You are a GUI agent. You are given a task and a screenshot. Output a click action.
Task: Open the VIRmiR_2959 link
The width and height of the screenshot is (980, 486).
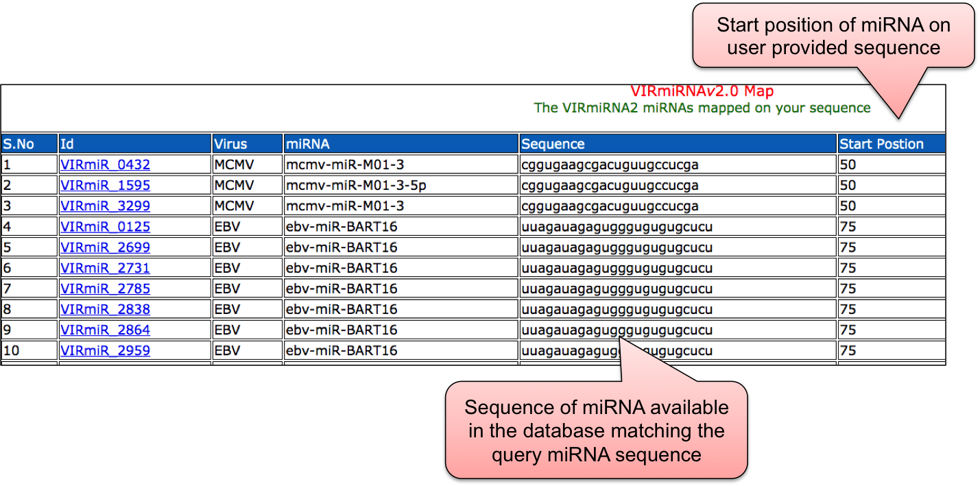[x=105, y=350]
